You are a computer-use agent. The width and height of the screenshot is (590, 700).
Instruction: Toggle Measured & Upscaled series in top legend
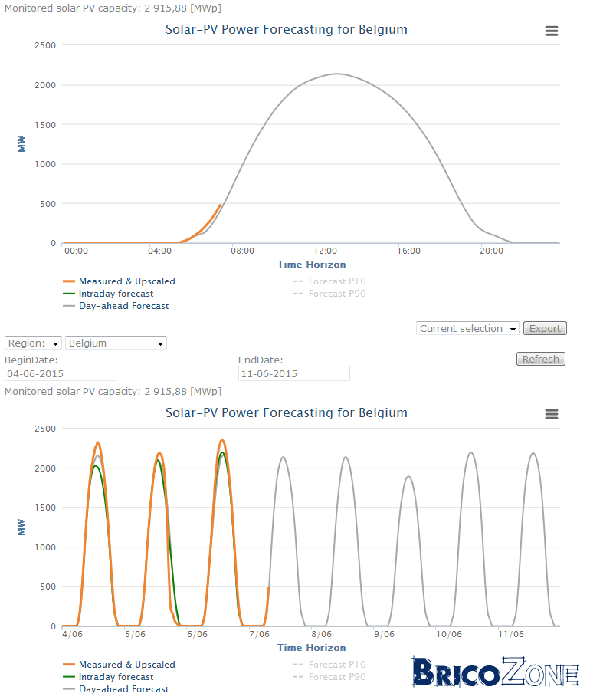coord(120,281)
